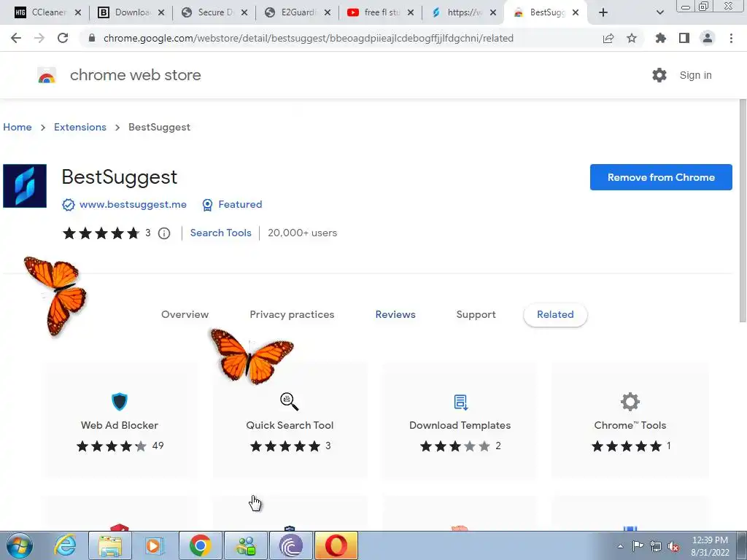Image resolution: width=747 pixels, height=560 pixels.
Task: Open Chrome Tools gear icon
Action: (630, 402)
